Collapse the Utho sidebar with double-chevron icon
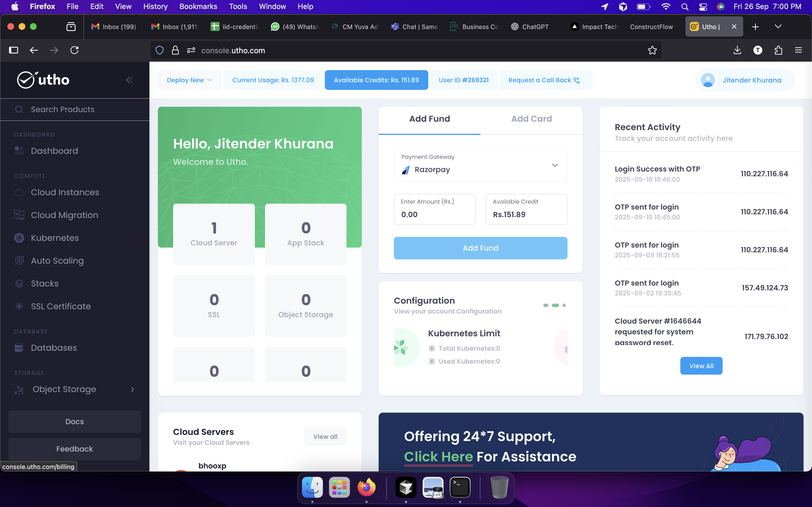The image size is (812, 507). (129, 80)
